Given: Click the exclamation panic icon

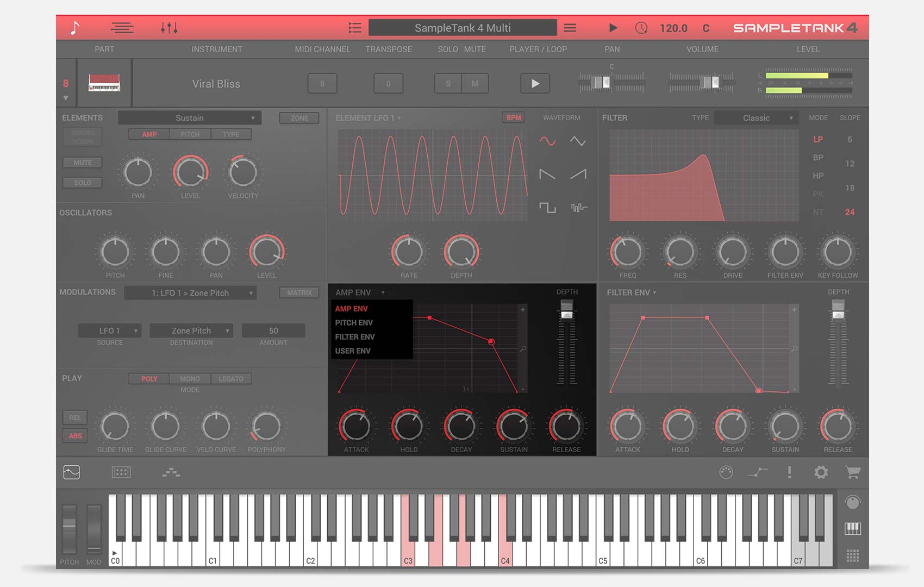Looking at the screenshot, I should (x=789, y=472).
